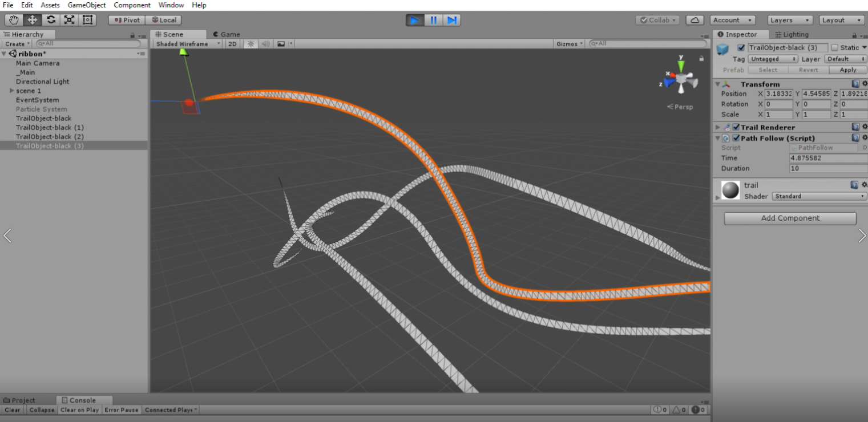Toggle 2D scene view mode
Image resolution: width=868 pixels, height=422 pixels.
232,44
